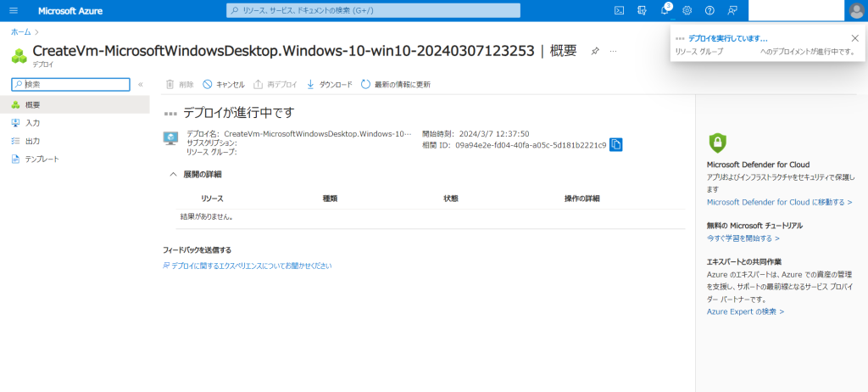Cancel the deployment with キャンセル
868x392 pixels.
(x=224, y=84)
